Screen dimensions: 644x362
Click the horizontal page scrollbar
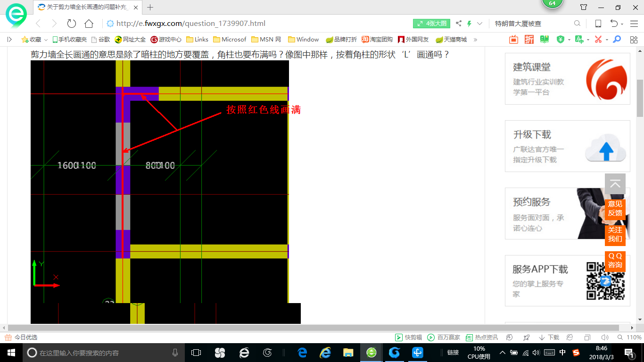pos(313,328)
